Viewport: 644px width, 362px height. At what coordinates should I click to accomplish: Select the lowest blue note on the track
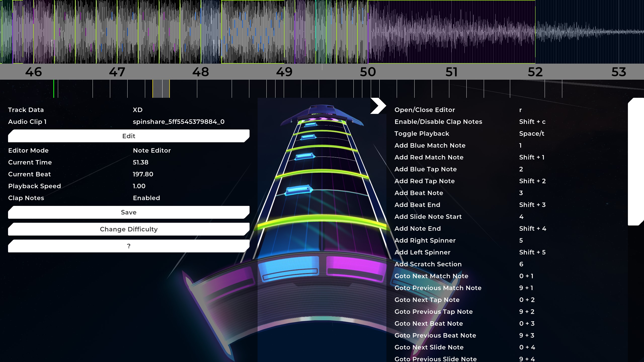point(298,190)
